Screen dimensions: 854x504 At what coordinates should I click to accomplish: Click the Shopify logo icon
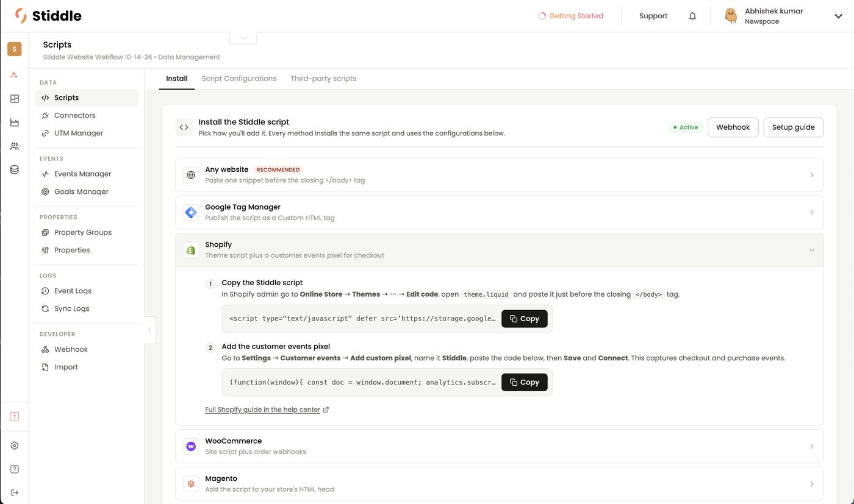click(191, 250)
